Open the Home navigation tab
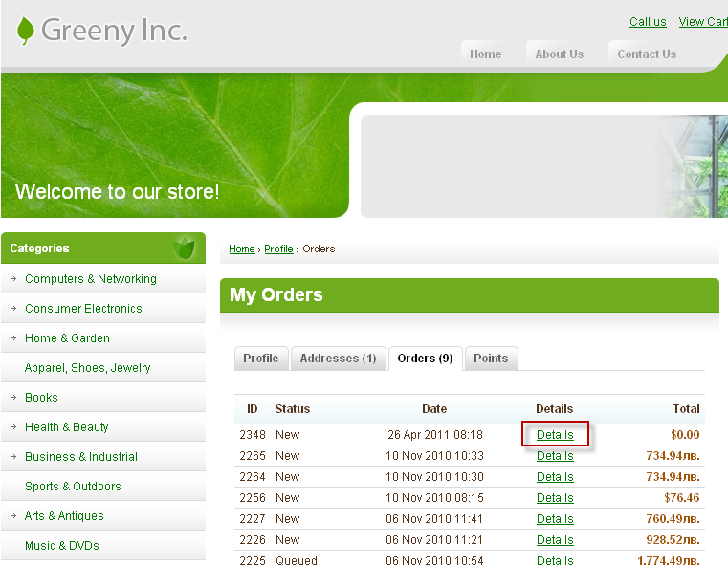Viewport: 728px width, 565px height. tap(486, 54)
